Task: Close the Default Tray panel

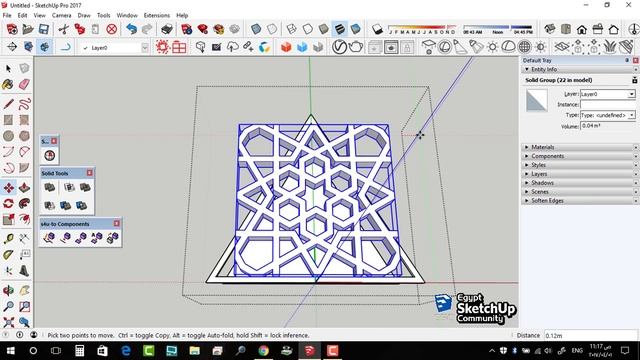Action: 636,60
